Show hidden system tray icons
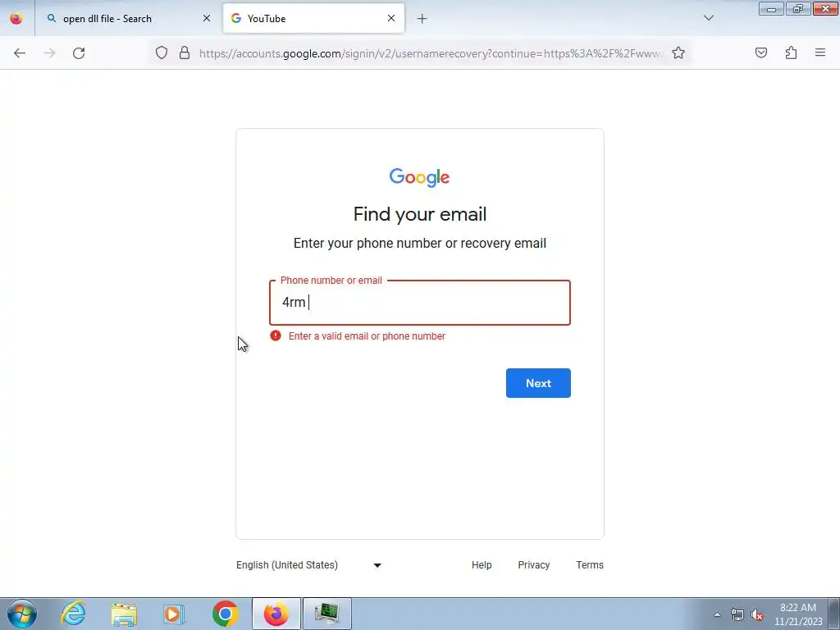 pyautogui.click(x=717, y=614)
